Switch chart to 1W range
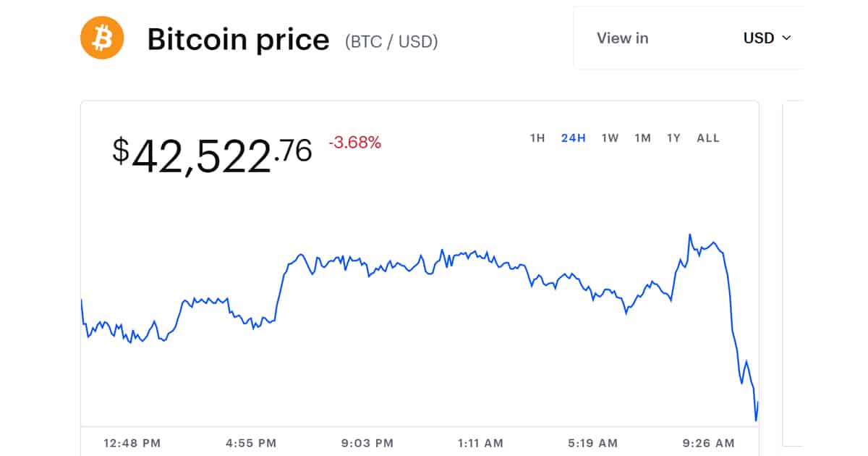The width and height of the screenshot is (868, 456). click(610, 138)
